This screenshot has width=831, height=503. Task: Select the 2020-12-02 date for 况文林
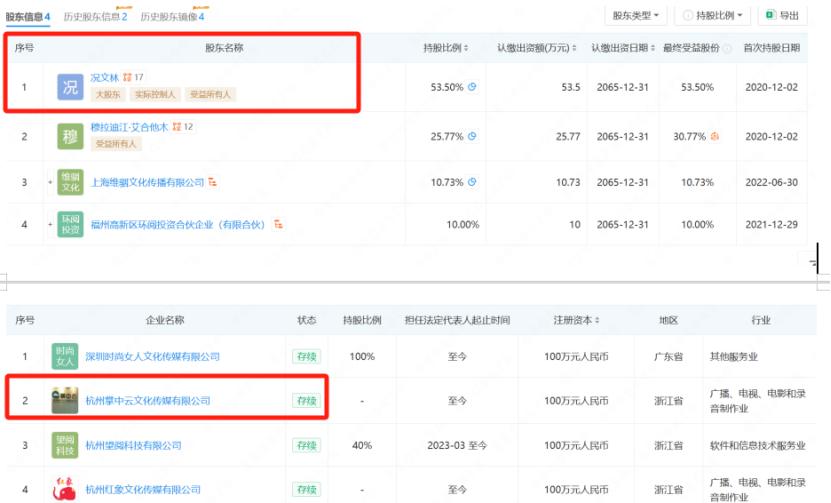pyautogui.click(x=771, y=87)
